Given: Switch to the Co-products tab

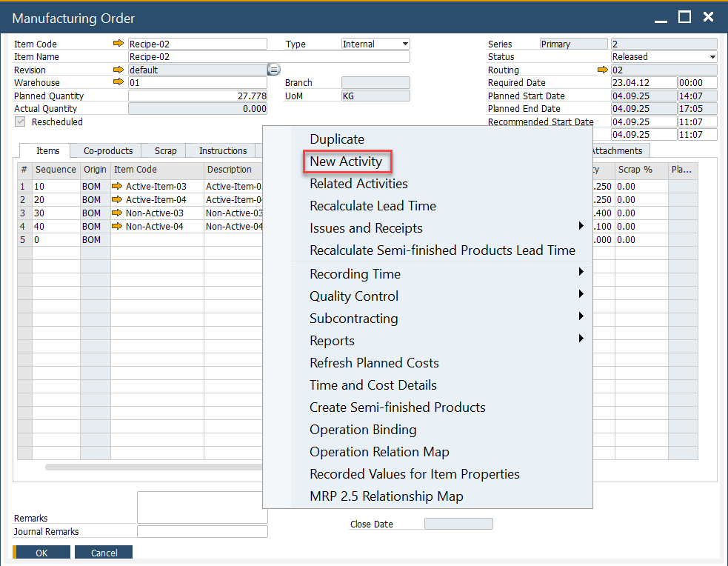Looking at the screenshot, I should point(107,151).
